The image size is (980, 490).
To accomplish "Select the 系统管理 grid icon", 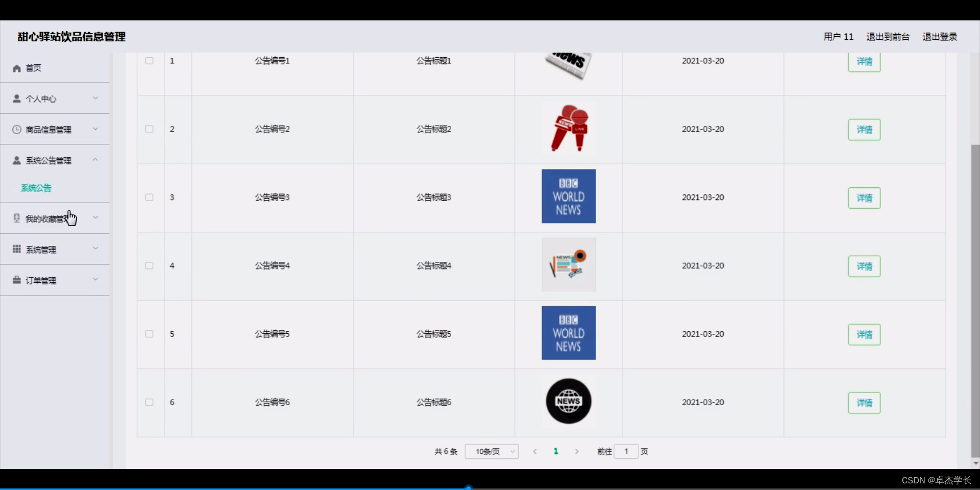I will click(16, 249).
